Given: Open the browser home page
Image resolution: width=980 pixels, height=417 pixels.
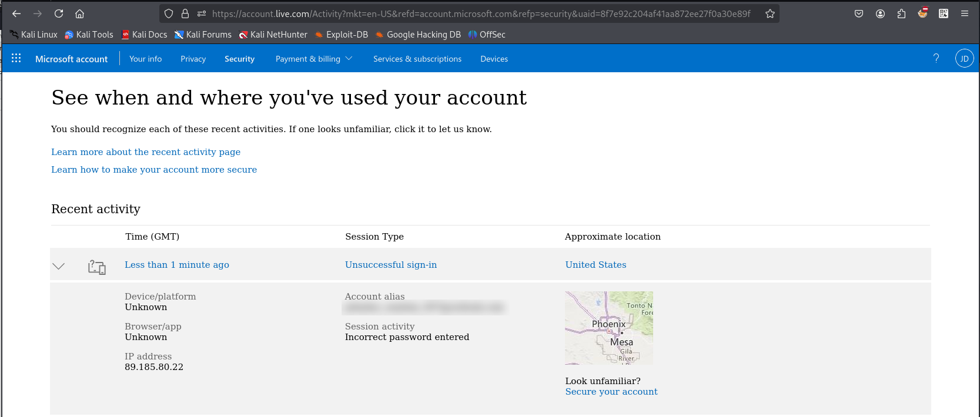Looking at the screenshot, I should [x=80, y=14].
